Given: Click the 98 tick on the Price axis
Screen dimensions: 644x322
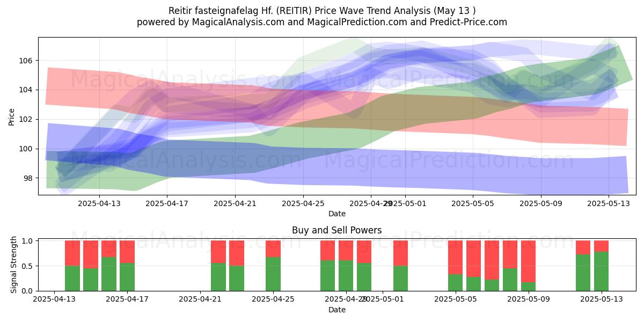Looking at the screenshot, I should click(28, 178).
